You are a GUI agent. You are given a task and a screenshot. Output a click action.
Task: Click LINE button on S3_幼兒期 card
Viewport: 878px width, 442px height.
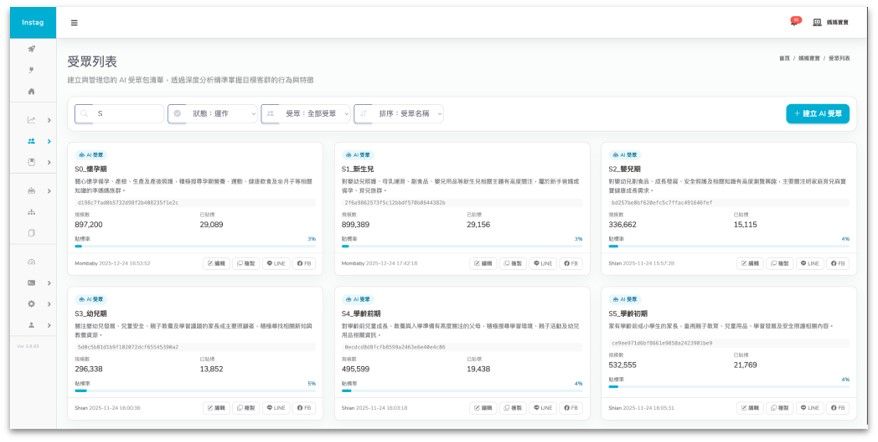tap(276, 408)
